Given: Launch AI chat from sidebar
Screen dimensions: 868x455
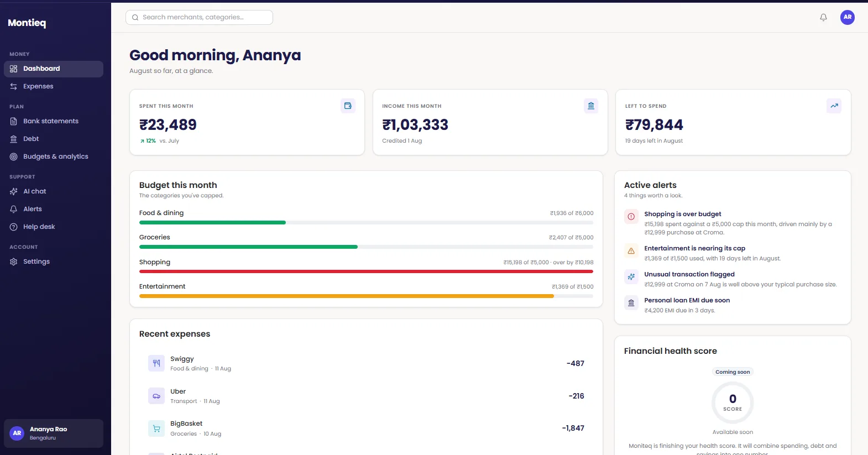Looking at the screenshot, I should [x=54, y=191].
